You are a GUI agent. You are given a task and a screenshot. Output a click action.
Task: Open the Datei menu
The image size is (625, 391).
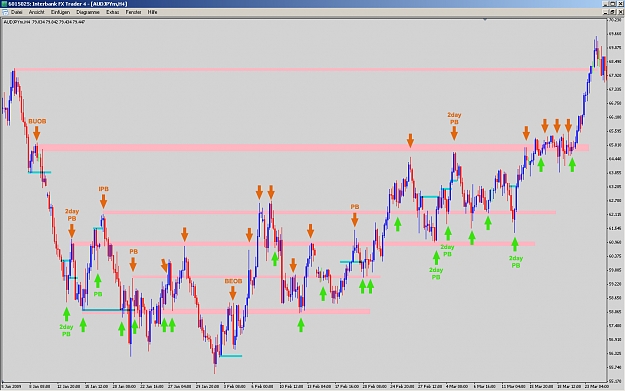coord(16,12)
